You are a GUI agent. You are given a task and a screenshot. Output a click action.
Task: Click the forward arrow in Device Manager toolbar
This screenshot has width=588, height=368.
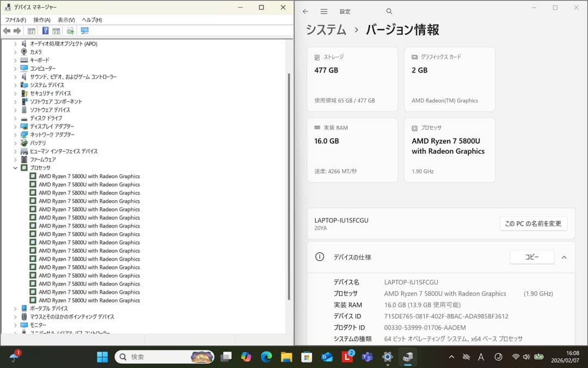pos(16,31)
